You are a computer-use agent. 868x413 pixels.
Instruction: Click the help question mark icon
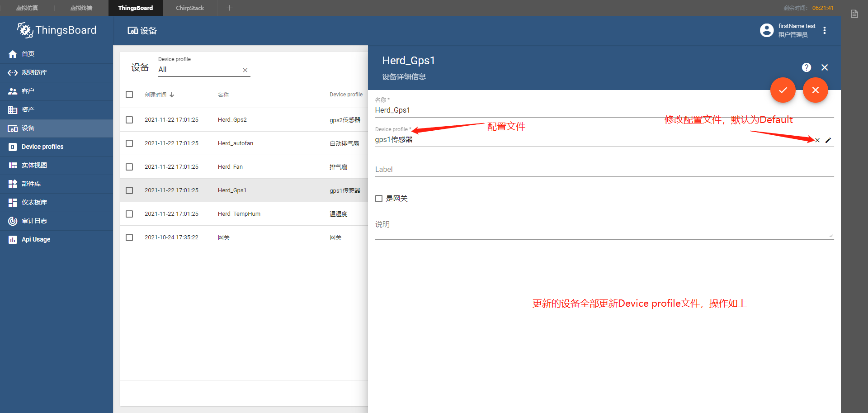pyautogui.click(x=806, y=67)
